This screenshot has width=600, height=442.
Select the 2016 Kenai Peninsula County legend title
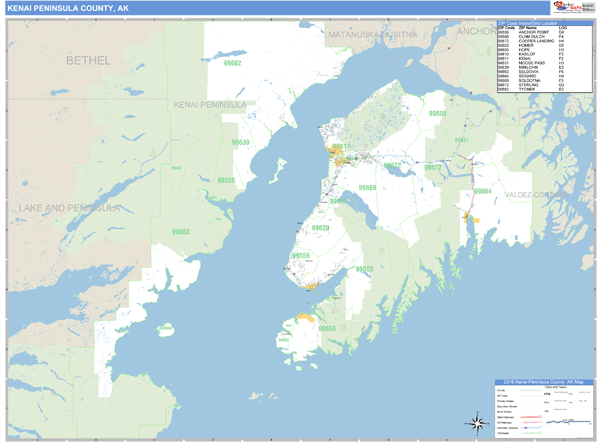coord(544,384)
